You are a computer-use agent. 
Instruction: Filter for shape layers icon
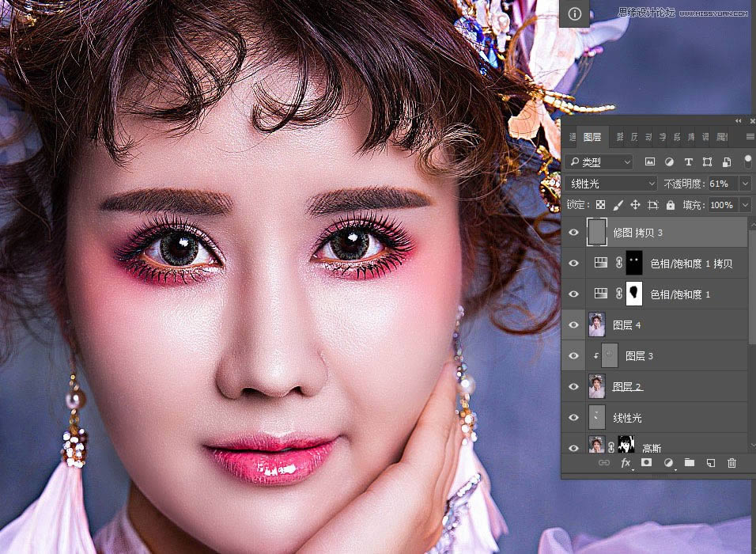[707, 161]
